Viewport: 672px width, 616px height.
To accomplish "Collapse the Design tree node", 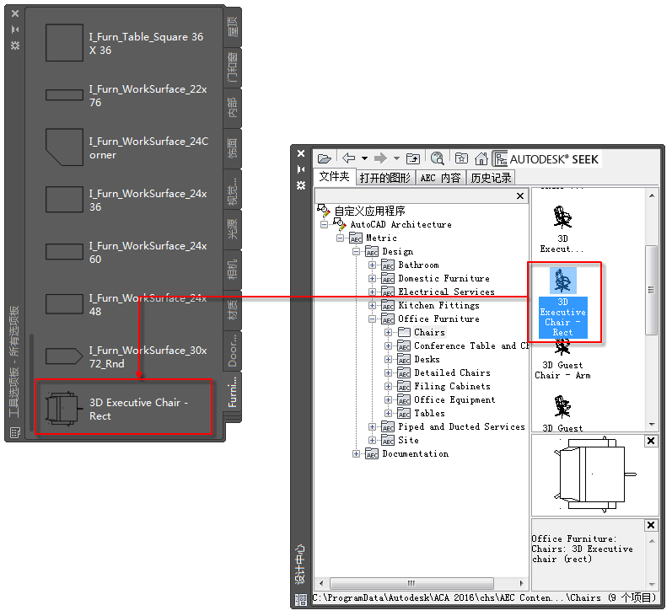I will click(356, 251).
